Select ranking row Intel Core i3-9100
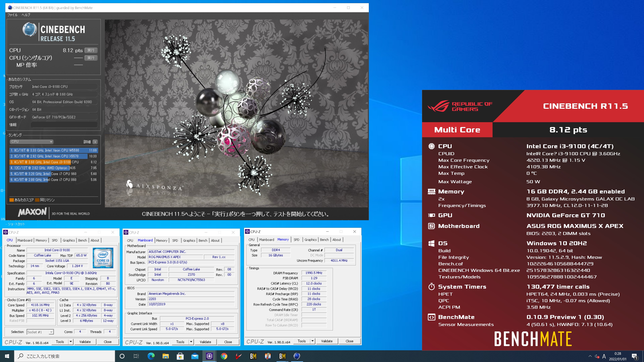Viewport: 644px width, 362px height. pyautogui.click(x=53, y=162)
